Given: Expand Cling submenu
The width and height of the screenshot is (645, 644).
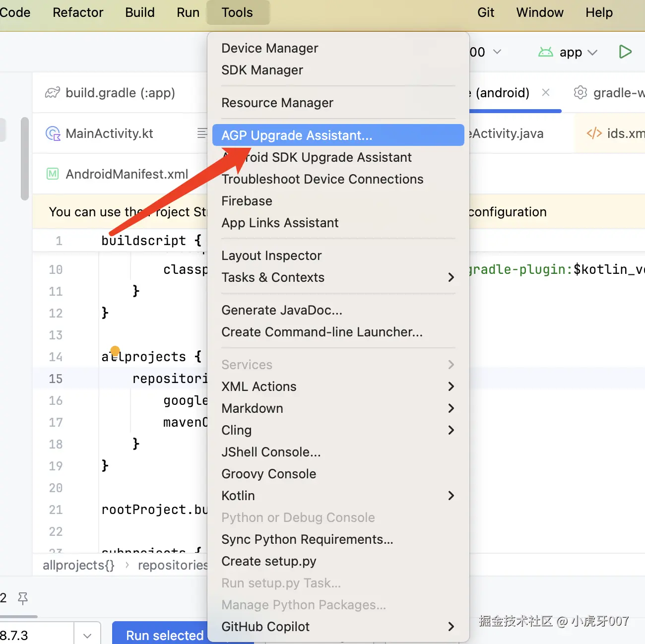Looking at the screenshot, I should tap(338, 430).
